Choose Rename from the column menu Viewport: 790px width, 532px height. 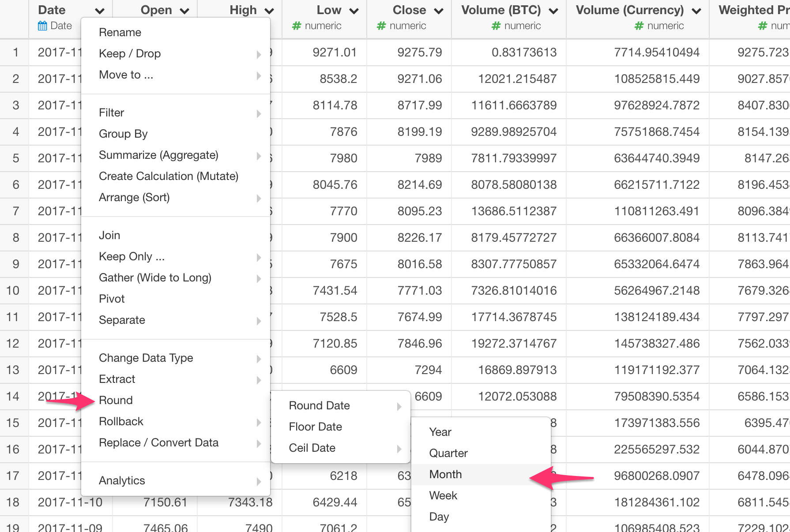[x=176, y=32]
